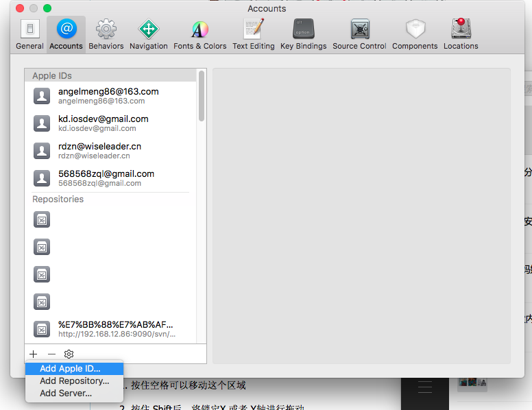Click the minus button to remove account
Image resolution: width=532 pixels, height=410 pixels.
pyautogui.click(x=51, y=354)
